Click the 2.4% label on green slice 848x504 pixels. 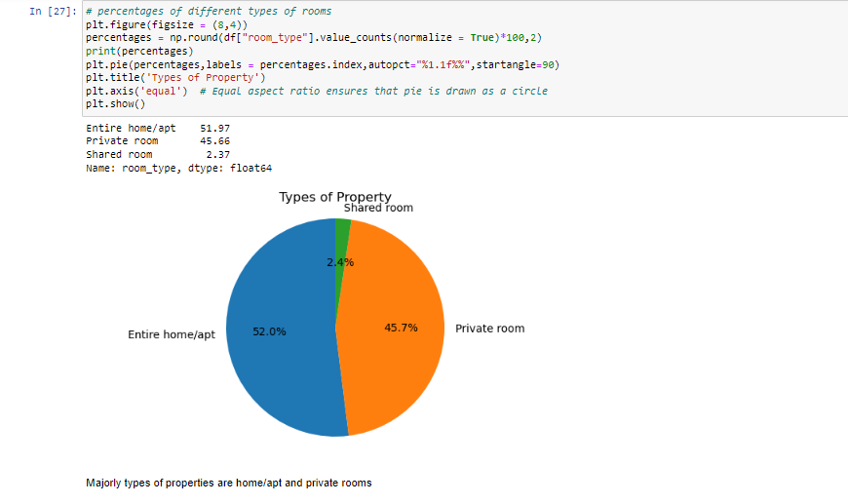[x=340, y=262]
